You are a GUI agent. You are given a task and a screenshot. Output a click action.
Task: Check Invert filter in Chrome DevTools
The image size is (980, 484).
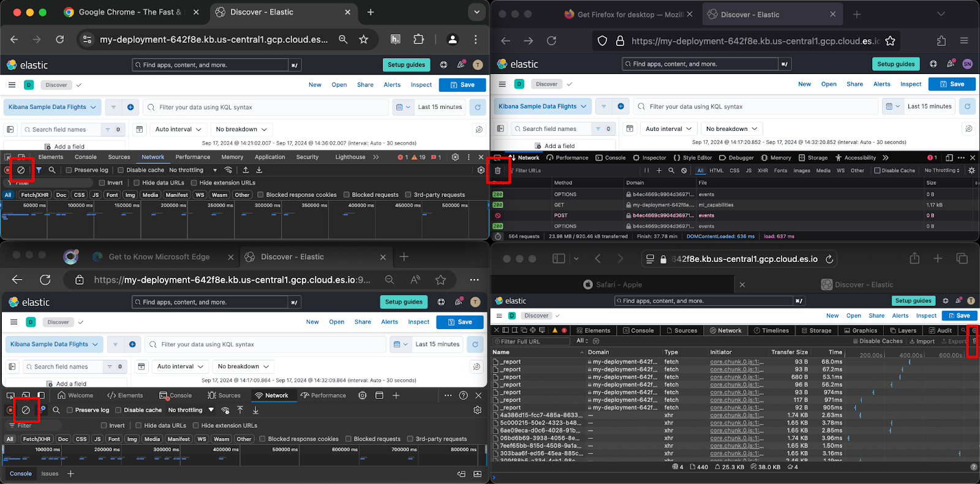tap(102, 182)
